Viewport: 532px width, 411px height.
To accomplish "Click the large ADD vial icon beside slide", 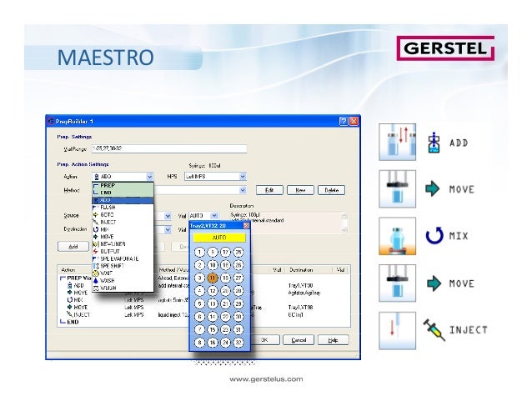I will (434, 143).
